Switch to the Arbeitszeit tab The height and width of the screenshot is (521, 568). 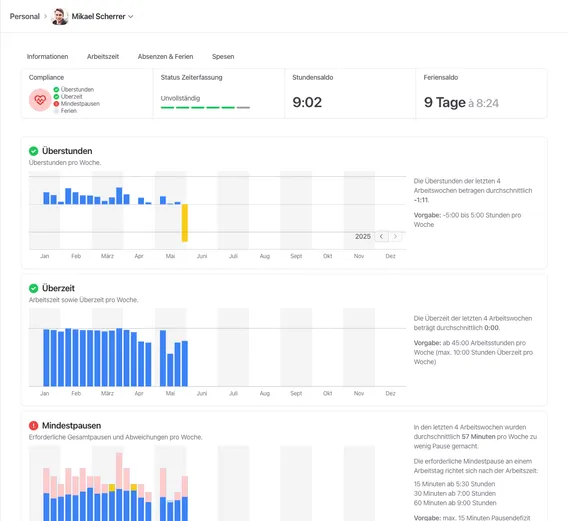[103, 57]
